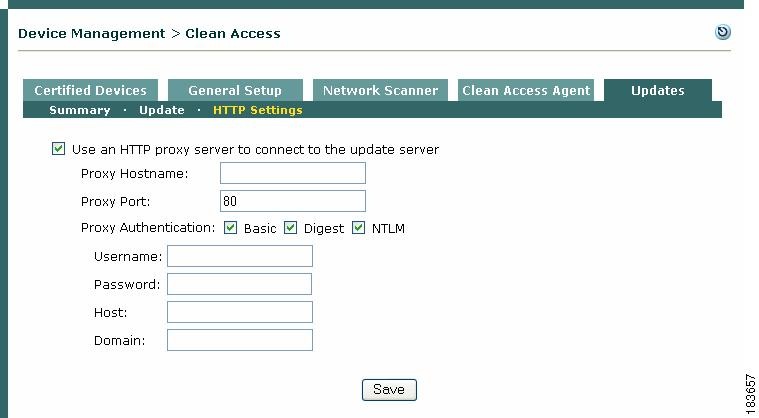Toggle the Basic authentication checkbox
Viewport: 759px width, 418px height.
click(x=230, y=227)
